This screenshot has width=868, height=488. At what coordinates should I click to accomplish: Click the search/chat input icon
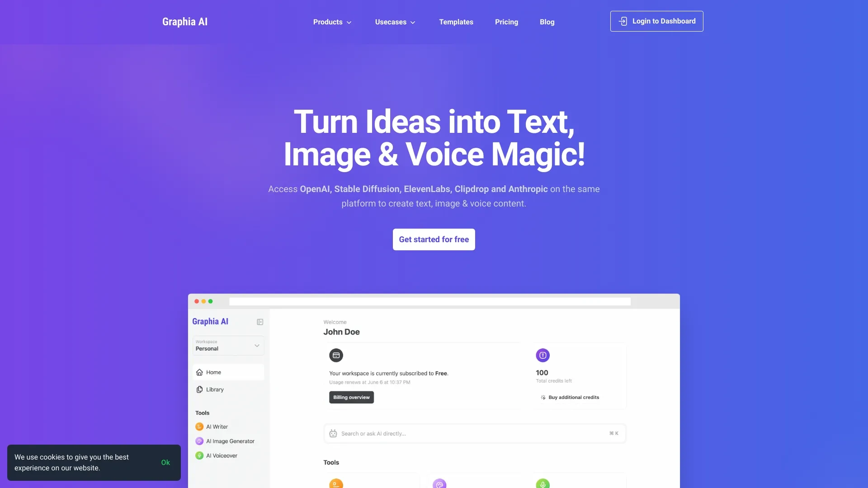pyautogui.click(x=334, y=433)
